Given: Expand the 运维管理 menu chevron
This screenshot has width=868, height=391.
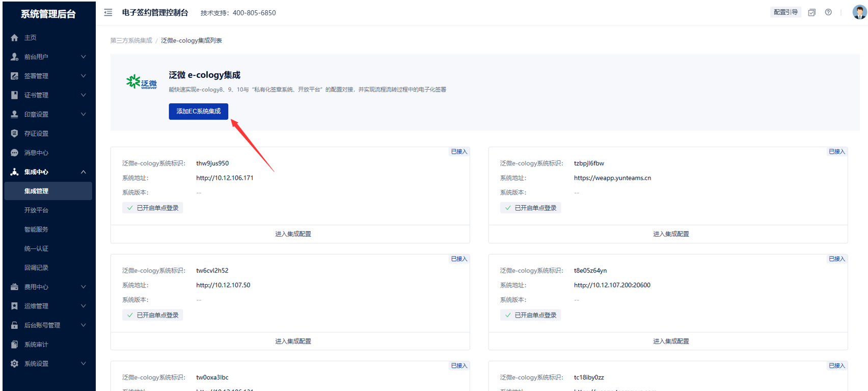Looking at the screenshot, I should (x=83, y=306).
